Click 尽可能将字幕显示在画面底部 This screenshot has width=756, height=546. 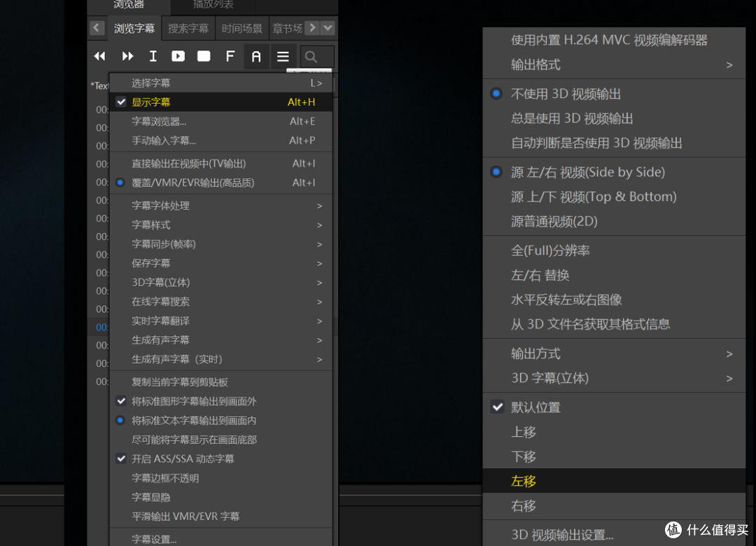(x=221, y=440)
